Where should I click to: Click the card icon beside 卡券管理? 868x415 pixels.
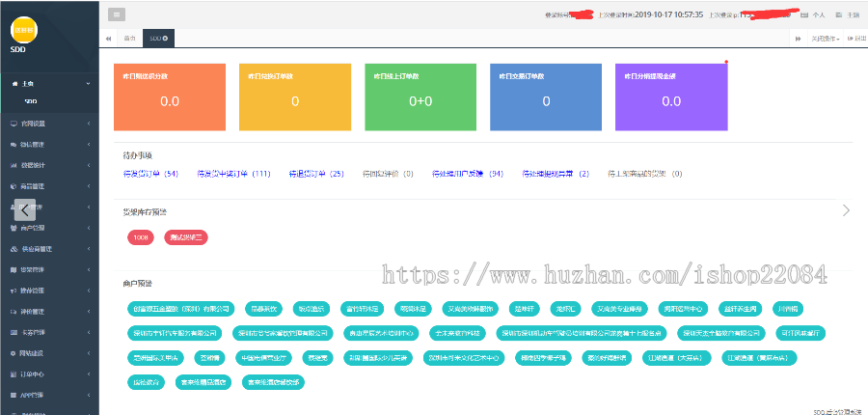pos(14,333)
